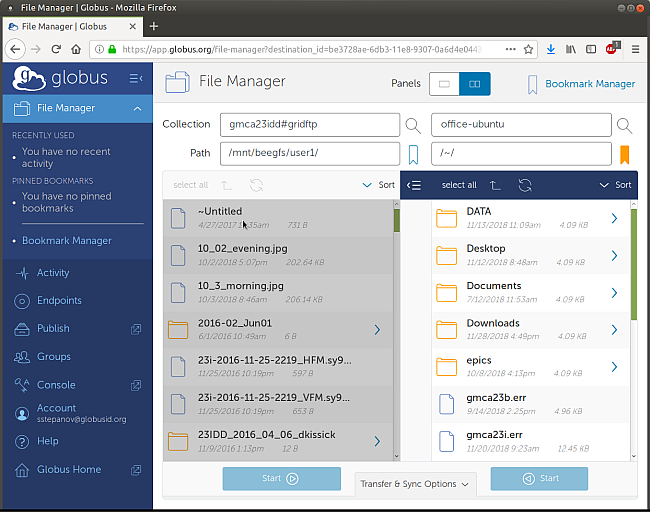The image size is (650, 512).
Task: Bookmark the /mnt/beegfs/user1/ path
Action: (413, 155)
